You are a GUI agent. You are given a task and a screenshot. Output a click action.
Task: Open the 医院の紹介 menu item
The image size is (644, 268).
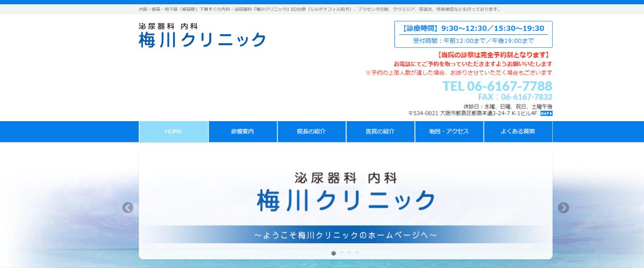click(380, 132)
